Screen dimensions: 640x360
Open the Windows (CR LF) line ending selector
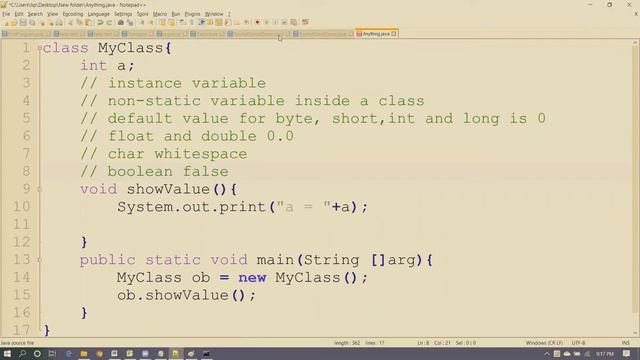(x=544, y=343)
